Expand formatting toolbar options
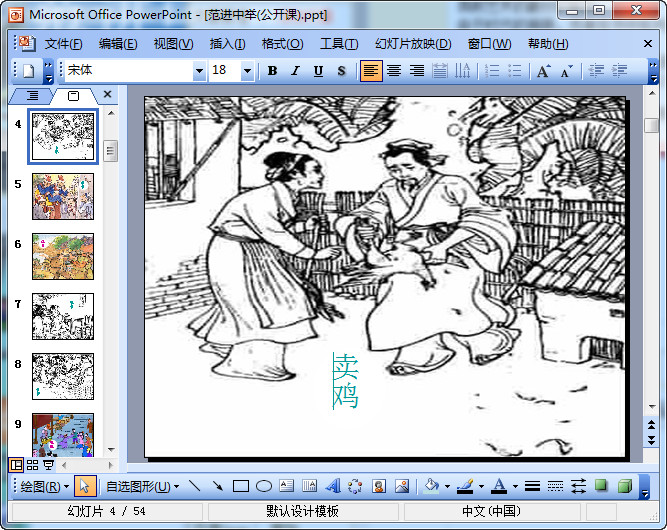This screenshot has width=667, height=530. pos(653,71)
